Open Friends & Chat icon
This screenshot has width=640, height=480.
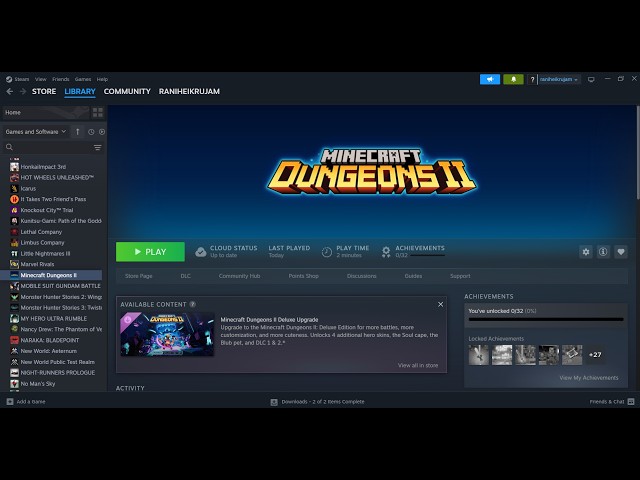tap(631, 402)
